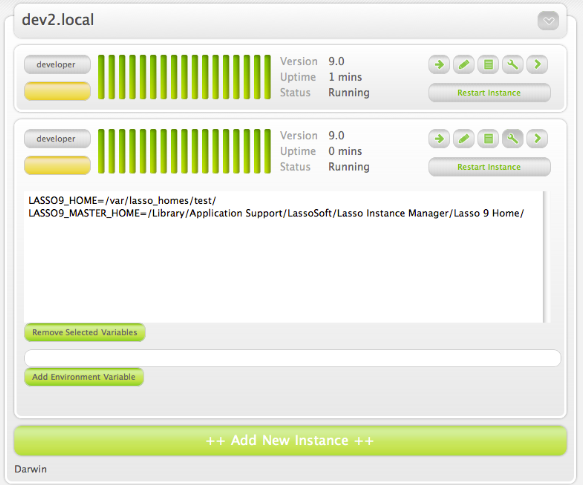Image resolution: width=583 pixels, height=485 pixels.
Task: Click the pencil edit icon in the first instance row
Action: click(464, 65)
